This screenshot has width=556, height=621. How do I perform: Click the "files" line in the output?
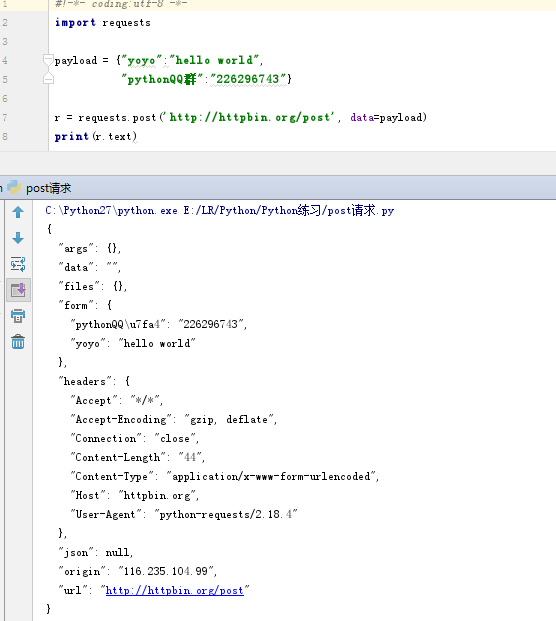93,286
